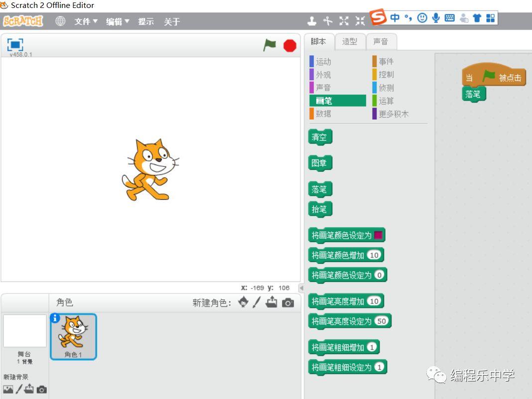532x399 pixels.
Task: Open the language globe menu
Action: coord(60,21)
